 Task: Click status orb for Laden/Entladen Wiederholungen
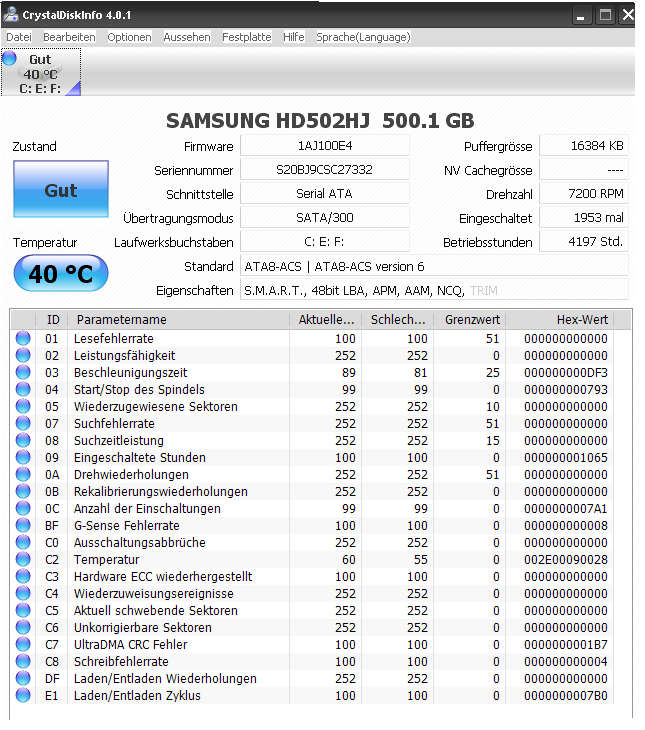(23, 678)
